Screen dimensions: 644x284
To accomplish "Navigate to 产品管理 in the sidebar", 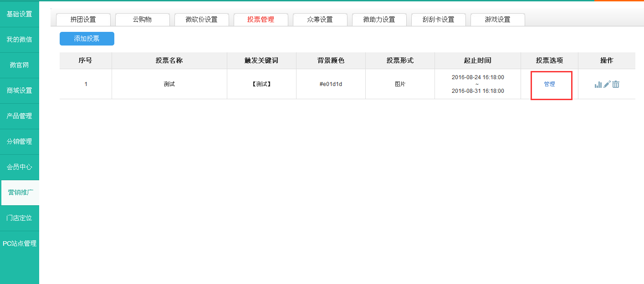I will pos(19,116).
